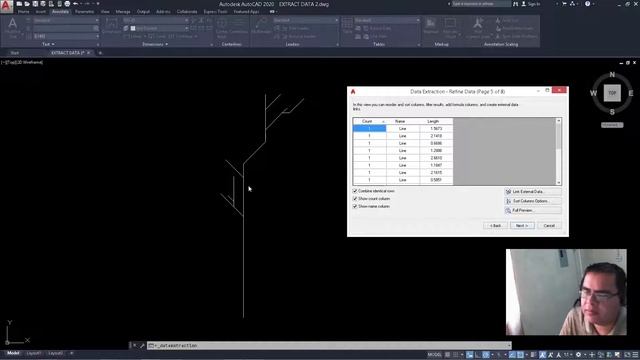Screen dimensions: 640x360
Task: Switch to the Insert ribbon tab
Action: 41,12
